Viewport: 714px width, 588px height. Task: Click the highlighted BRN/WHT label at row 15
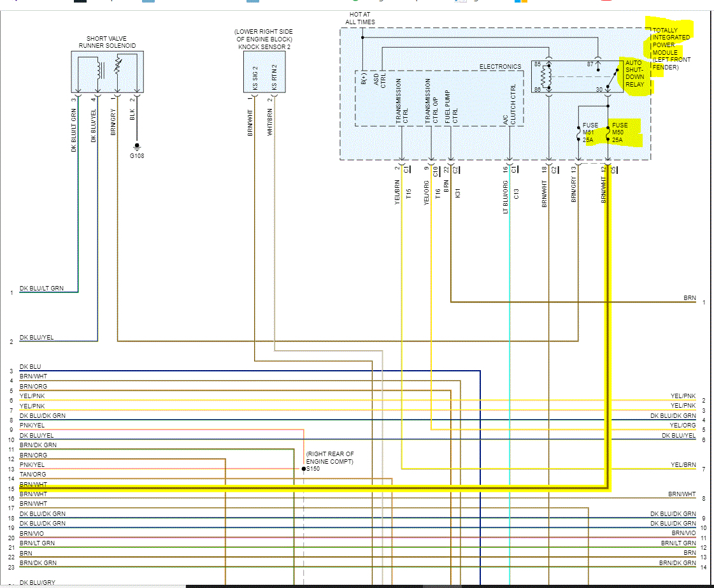pyautogui.click(x=33, y=485)
